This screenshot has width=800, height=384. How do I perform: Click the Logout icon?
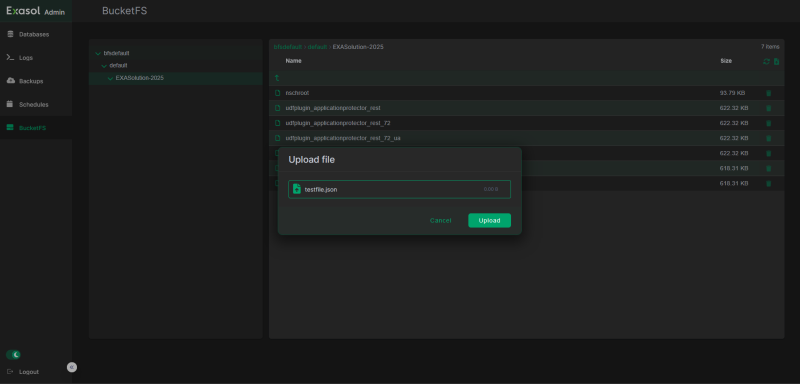click(10, 372)
